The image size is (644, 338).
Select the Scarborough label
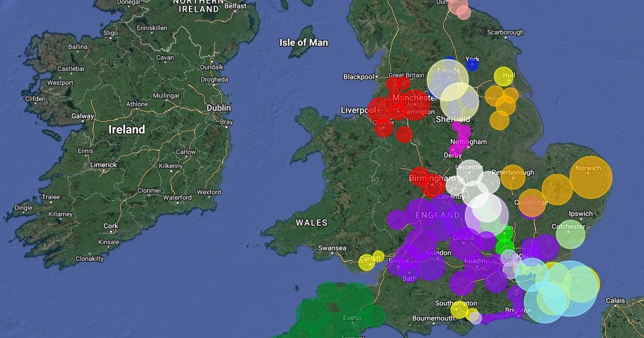[x=505, y=32]
